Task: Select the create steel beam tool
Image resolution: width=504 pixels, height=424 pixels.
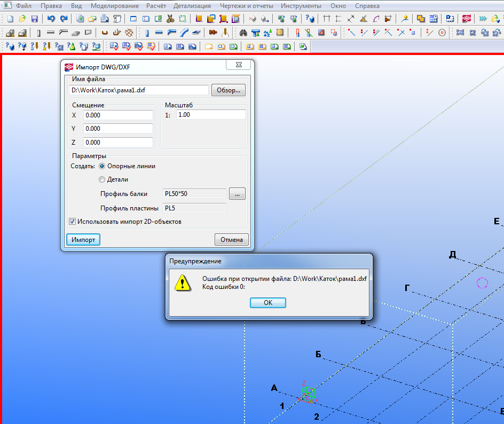Action: 159,33
